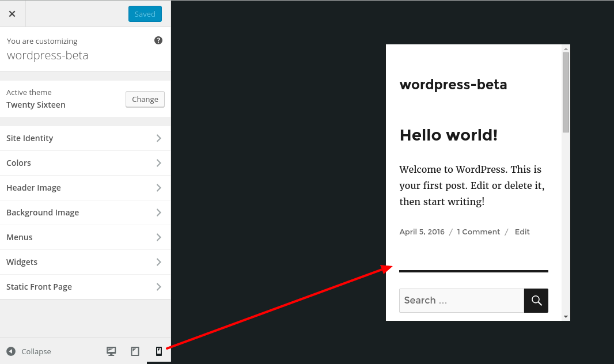Click the Saved button
Viewport: 614px width, 364px height.
(145, 13)
